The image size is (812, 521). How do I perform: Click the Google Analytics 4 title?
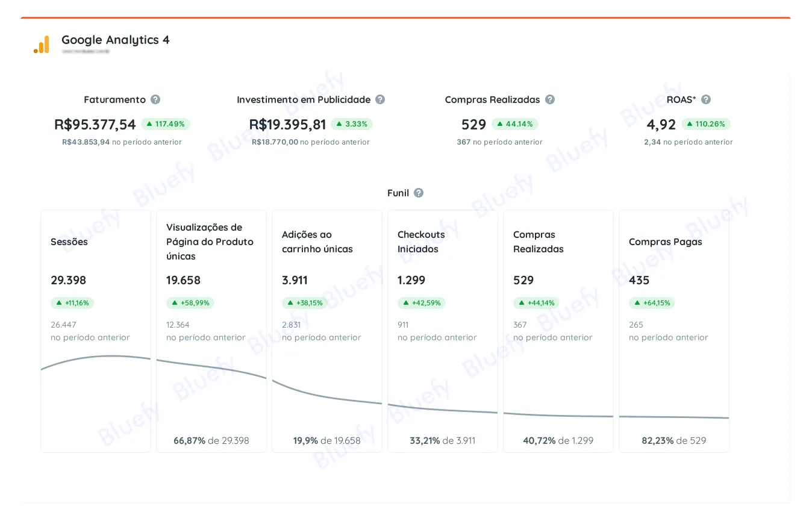point(116,40)
